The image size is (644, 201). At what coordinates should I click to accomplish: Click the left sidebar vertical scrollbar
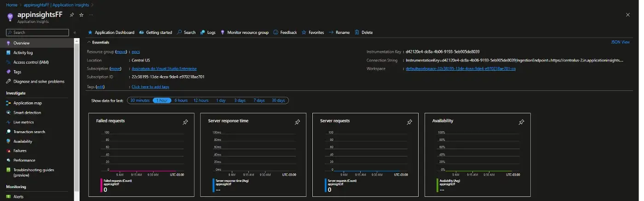click(77, 119)
